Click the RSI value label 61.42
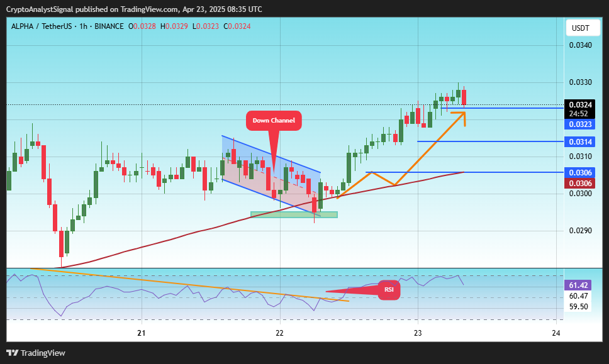 point(578,285)
